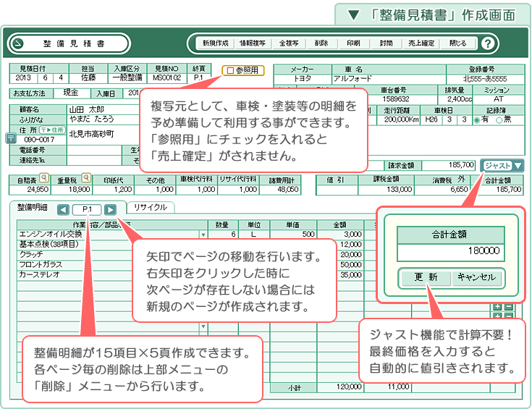Click the 排気量 value 2,400cc
Viewport: 532px width, 409px height.
click(455, 99)
